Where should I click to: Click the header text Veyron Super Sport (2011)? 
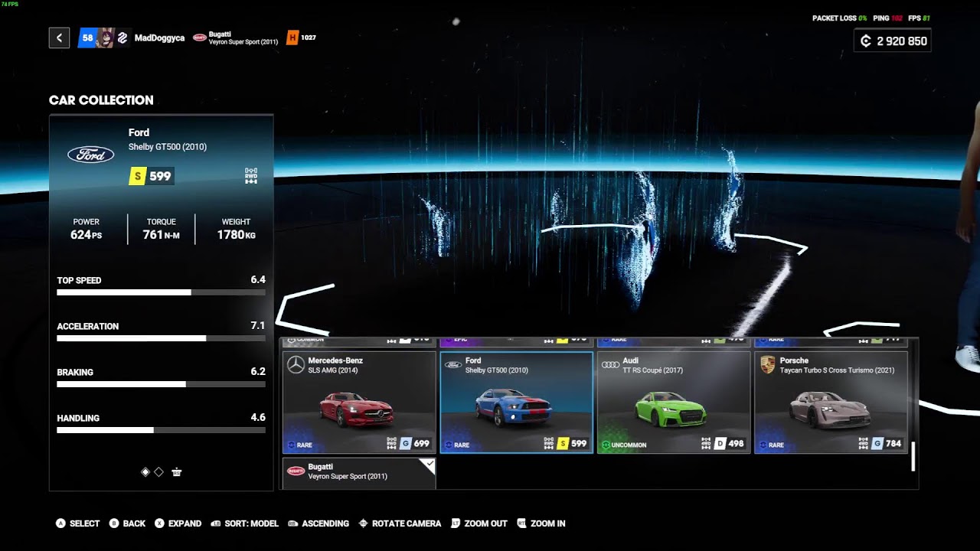(243, 42)
